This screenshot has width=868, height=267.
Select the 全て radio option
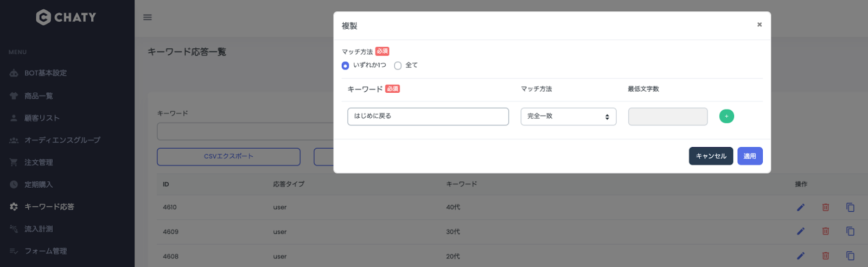click(398, 66)
